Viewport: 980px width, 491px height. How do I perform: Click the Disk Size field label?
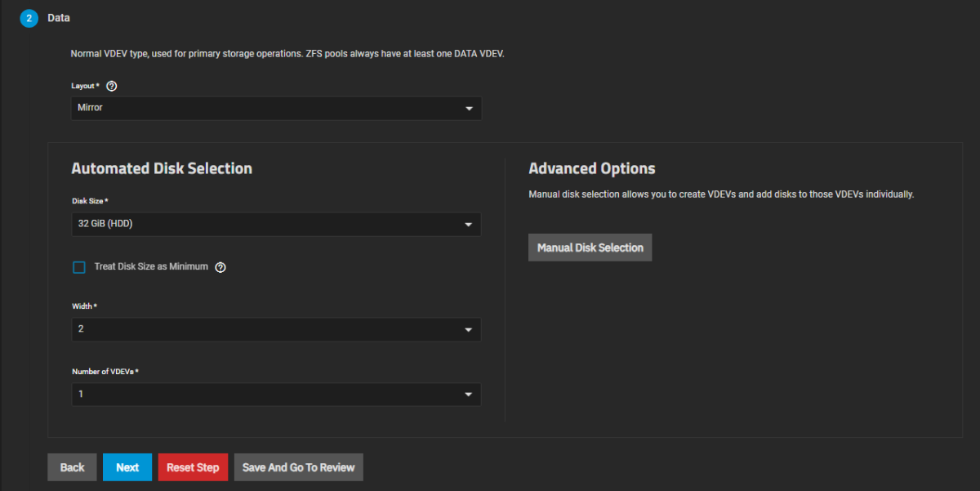(x=90, y=201)
